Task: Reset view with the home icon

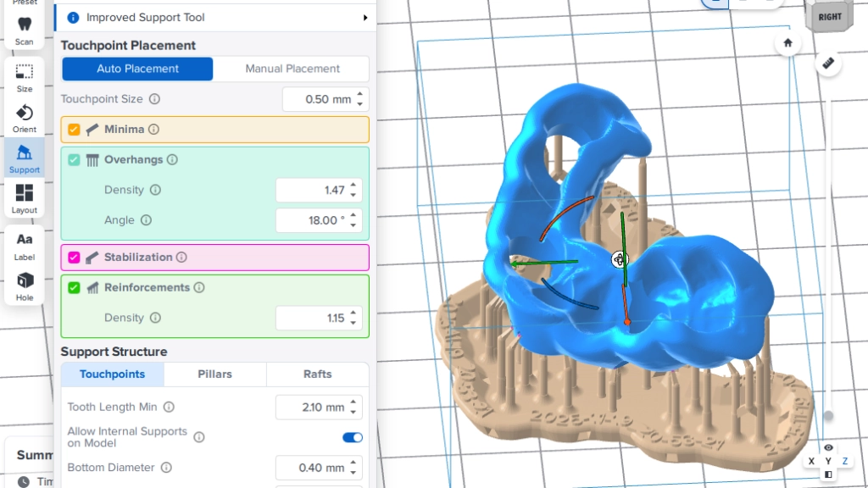Action: click(788, 42)
